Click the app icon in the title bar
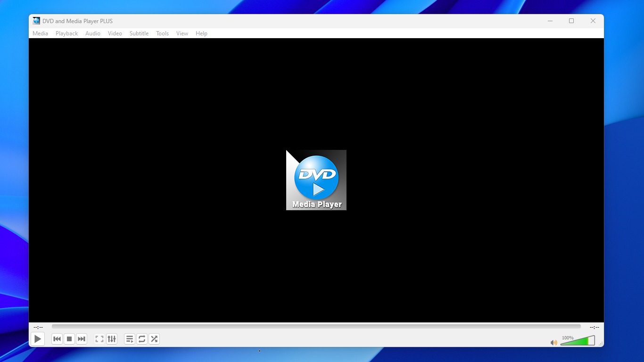Screen dimensions: 644x362 tap(36, 21)
